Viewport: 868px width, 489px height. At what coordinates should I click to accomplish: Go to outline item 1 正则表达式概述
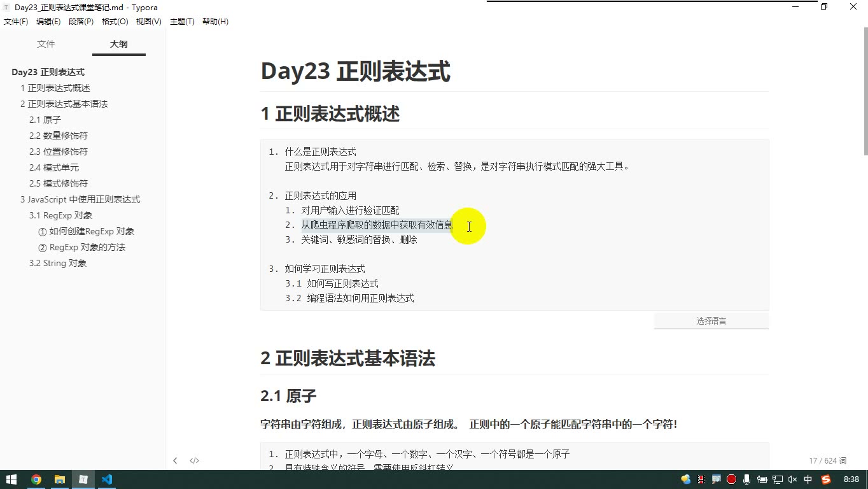(55, 88)
